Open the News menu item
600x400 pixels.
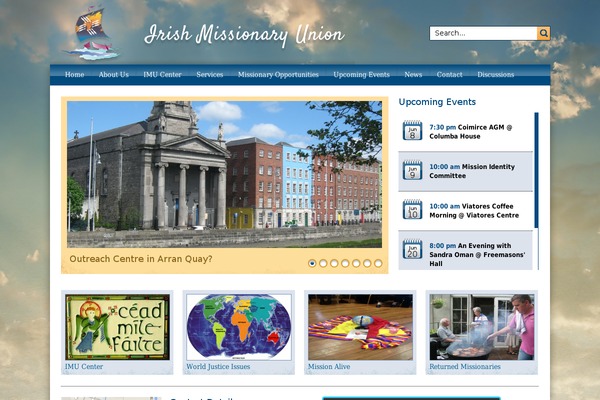tap(413, 75)
